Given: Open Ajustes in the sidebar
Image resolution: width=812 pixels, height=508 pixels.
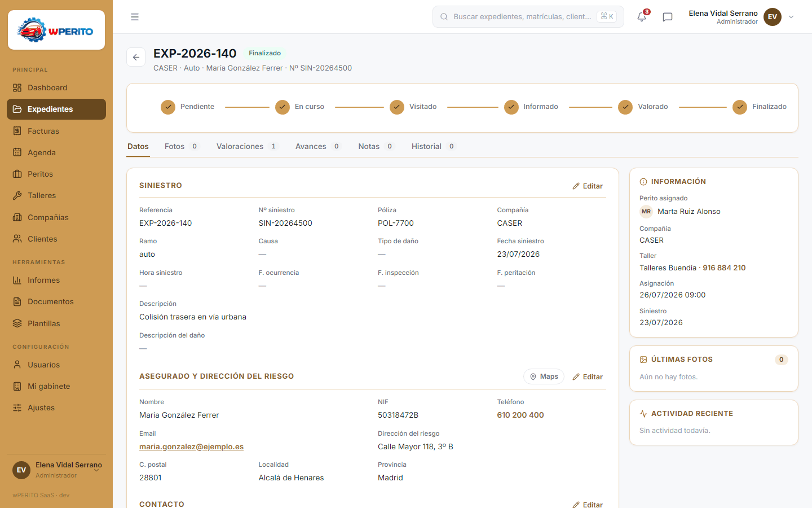Looking at the screenshot, I should click(56, 408).
